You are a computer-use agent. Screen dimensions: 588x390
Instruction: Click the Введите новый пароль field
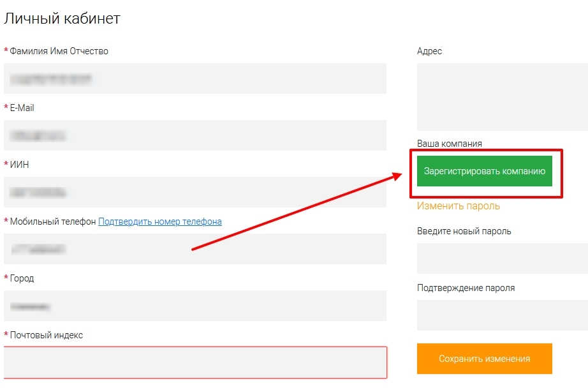click(x=502, y=258)
